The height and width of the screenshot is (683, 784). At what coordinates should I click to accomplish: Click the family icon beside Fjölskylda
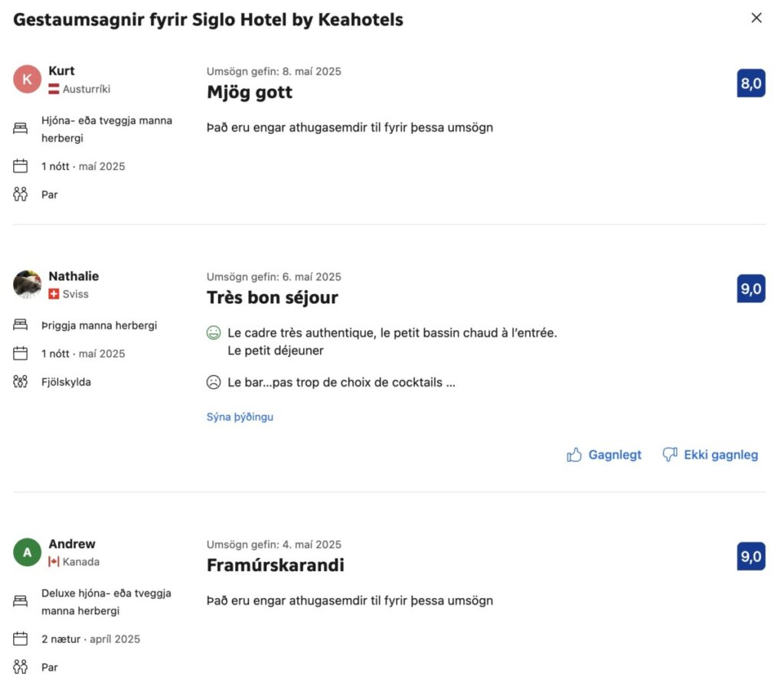20,381
